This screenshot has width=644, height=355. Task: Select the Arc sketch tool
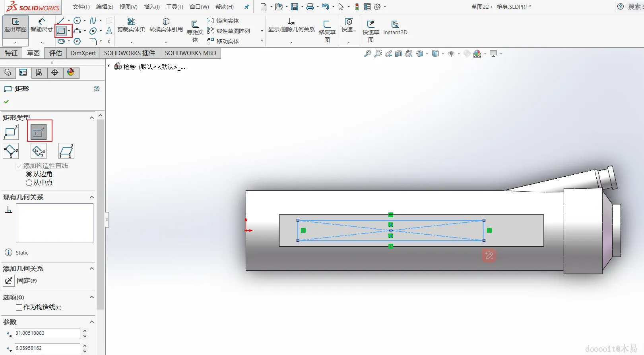click(78, 31)
